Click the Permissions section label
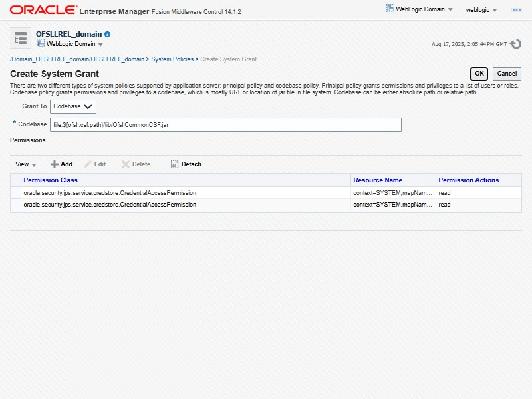 (27, 140)
